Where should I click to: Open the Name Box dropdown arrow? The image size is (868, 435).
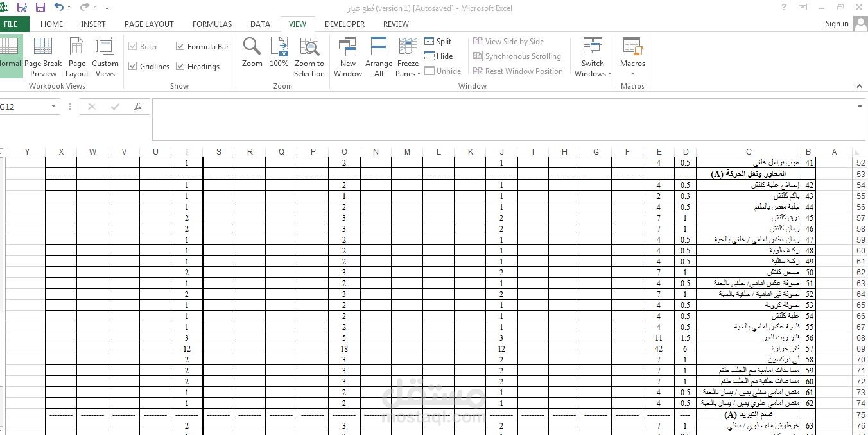53,107
